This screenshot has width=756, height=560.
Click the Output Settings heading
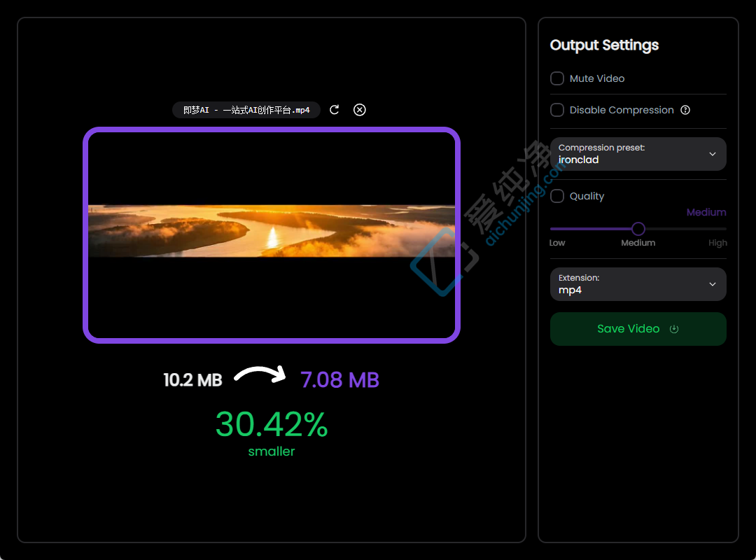coord(604,45)
